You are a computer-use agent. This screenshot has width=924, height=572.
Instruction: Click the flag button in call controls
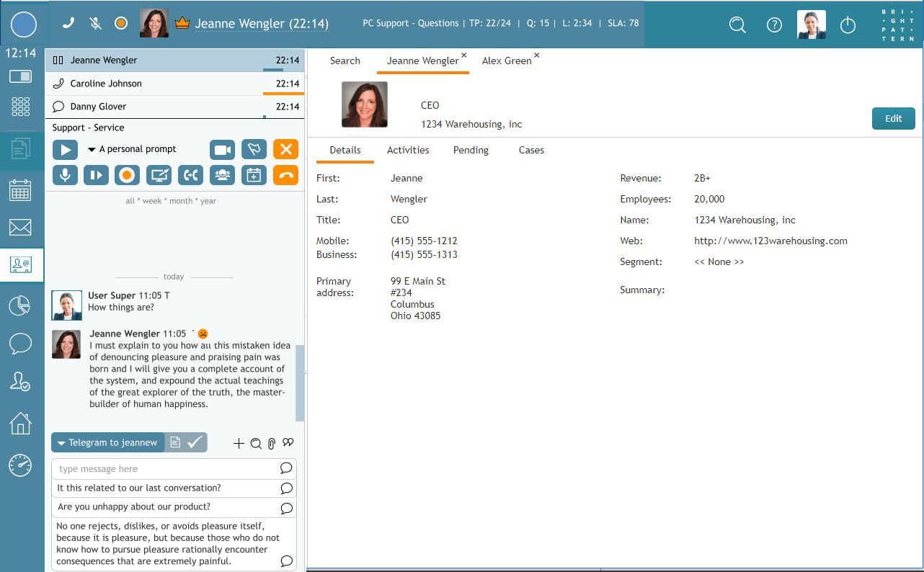click(254, 150)
